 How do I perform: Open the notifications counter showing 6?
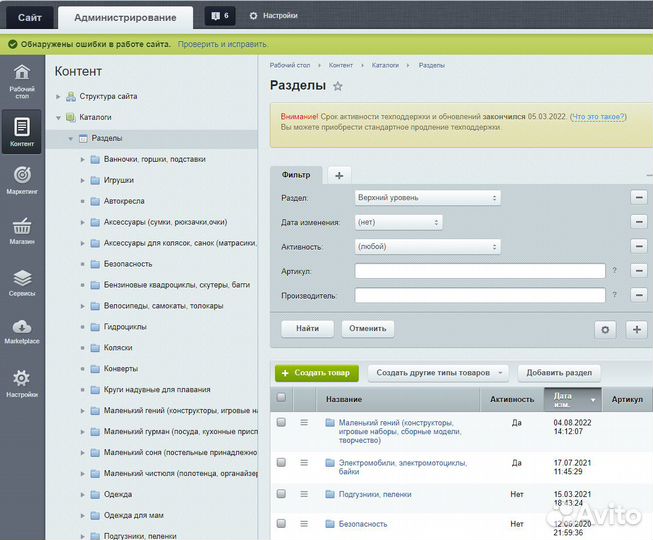219,16
